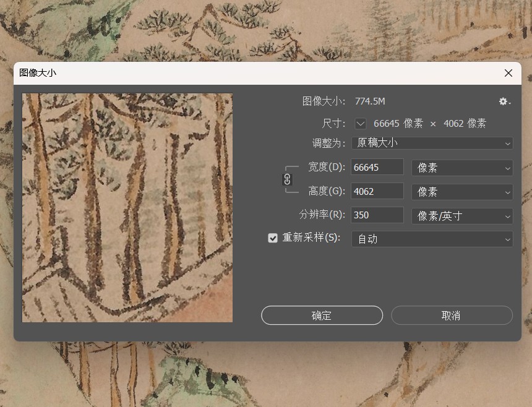Close the 图像大小 dialog
Screen dimensions: 532x407
click(508, 73)
